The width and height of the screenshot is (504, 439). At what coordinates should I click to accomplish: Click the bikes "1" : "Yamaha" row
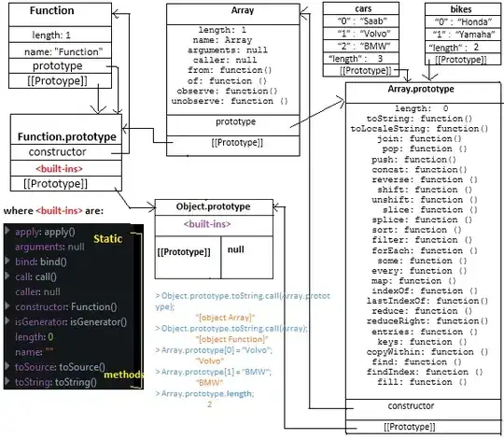point(463,34)
